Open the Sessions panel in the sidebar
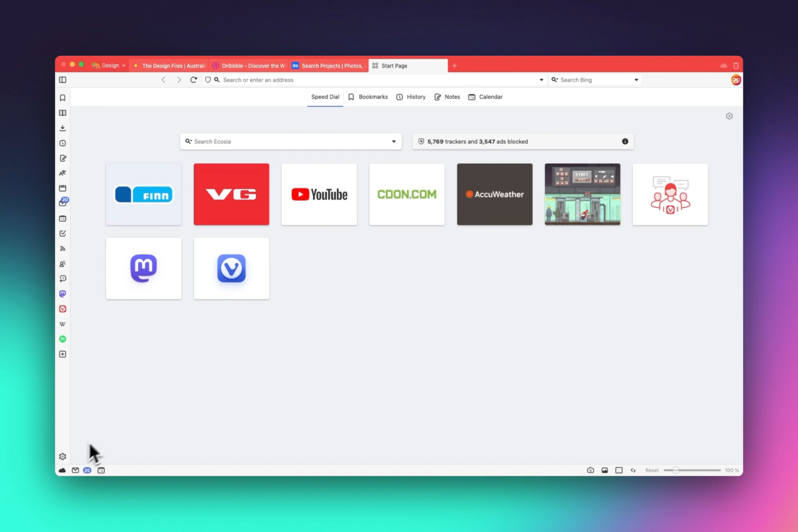This screenshot has width=798, height=532. pyautogui.click(x=63, y=279)
